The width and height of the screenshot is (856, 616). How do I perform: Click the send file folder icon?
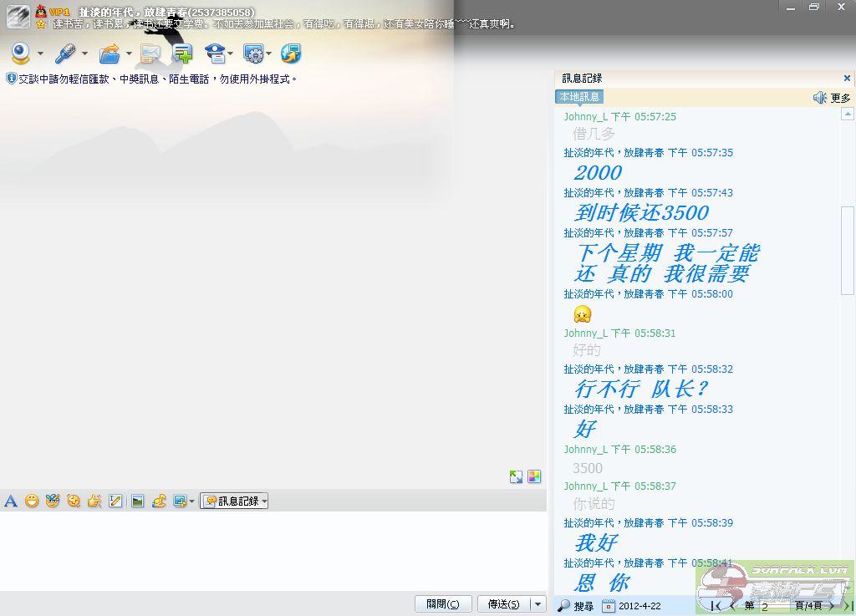point(110,54)
